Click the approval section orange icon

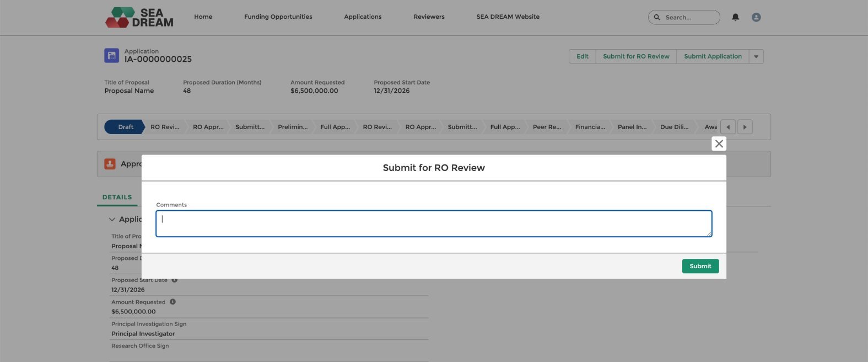pyautogui.click(x=110, y=164)
